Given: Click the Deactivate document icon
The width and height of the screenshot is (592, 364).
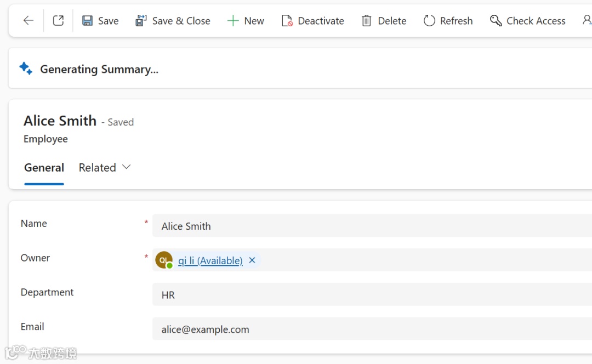Looking at the screenshot, I should (287, 21).
